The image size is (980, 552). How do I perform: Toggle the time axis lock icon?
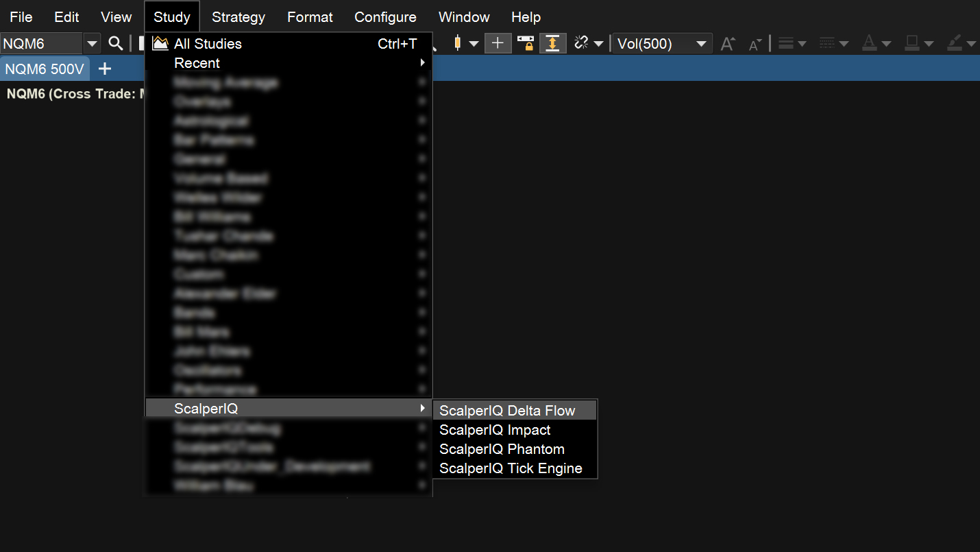[x=526, y=44]
